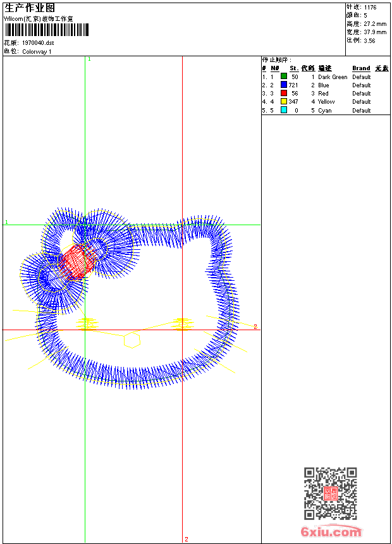Select the 'Colorway 1' text
Viewport: 392px width, 544px height.
point(37,52)
